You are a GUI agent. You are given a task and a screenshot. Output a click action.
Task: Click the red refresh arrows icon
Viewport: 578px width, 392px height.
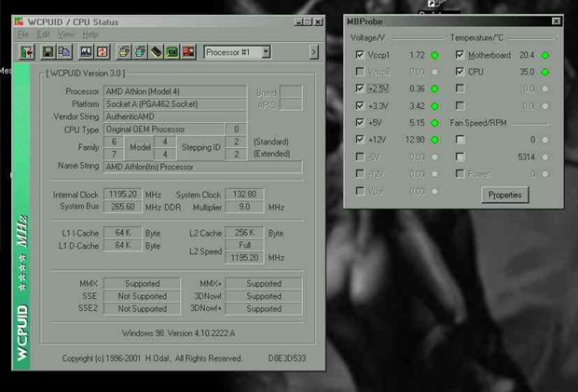click(x=103, y=52)
